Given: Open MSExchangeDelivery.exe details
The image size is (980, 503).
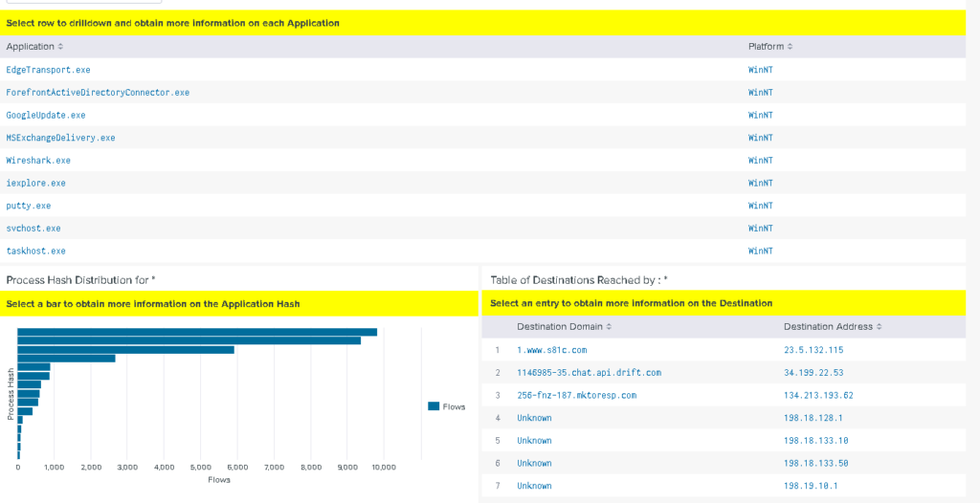Looking at the screenshot, I should (x=60, y=138).
